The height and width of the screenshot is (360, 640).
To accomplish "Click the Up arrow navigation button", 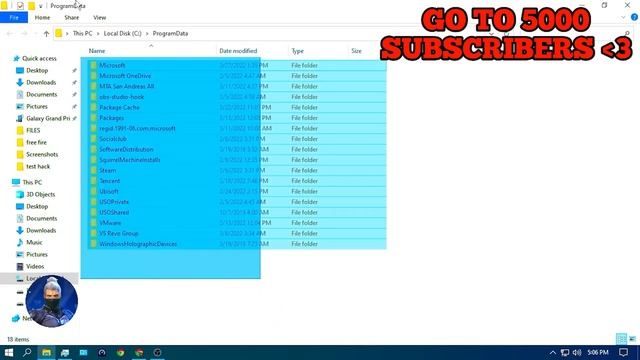I will (46, 34).
